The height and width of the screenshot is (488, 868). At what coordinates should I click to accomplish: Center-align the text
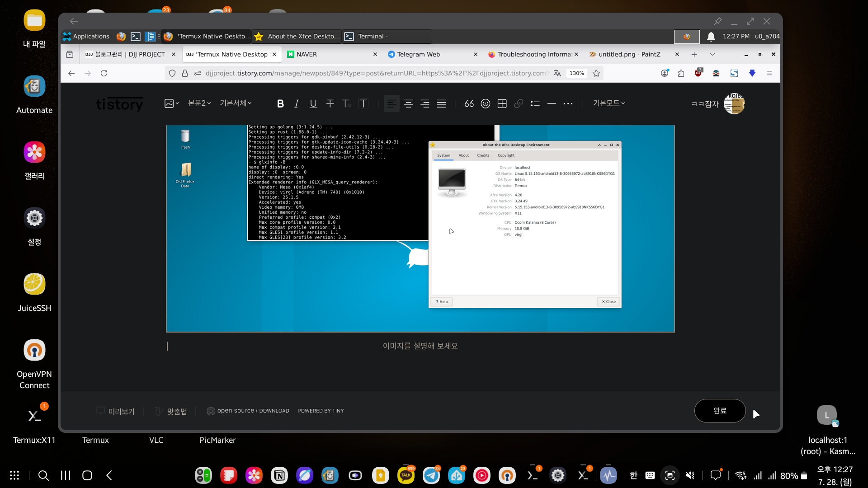coord(408,103)
